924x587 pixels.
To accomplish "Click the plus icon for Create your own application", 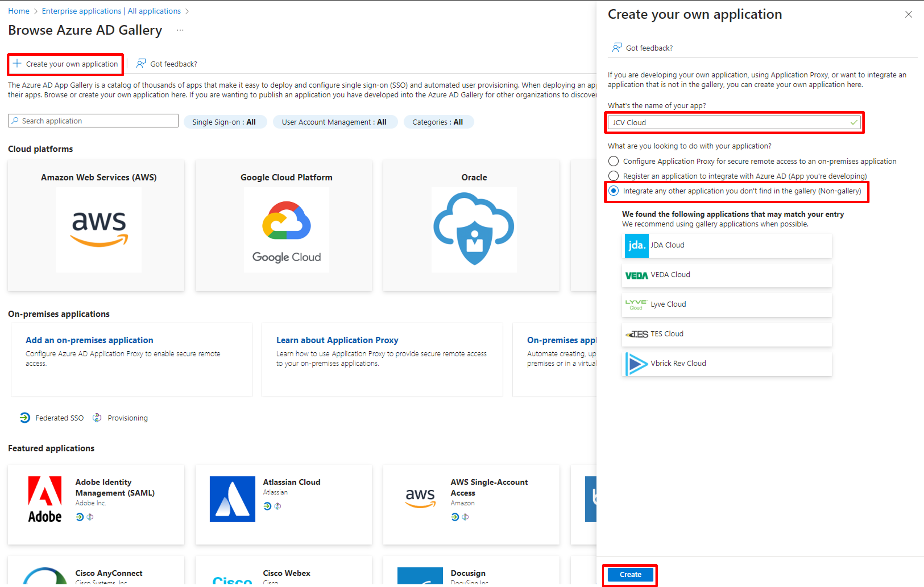I will [17, 63].
